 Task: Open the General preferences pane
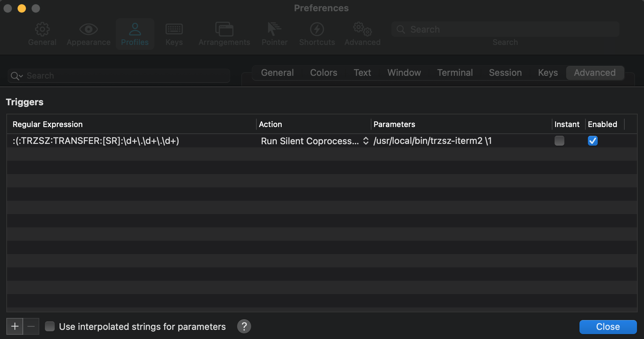[x=42, y=33]
